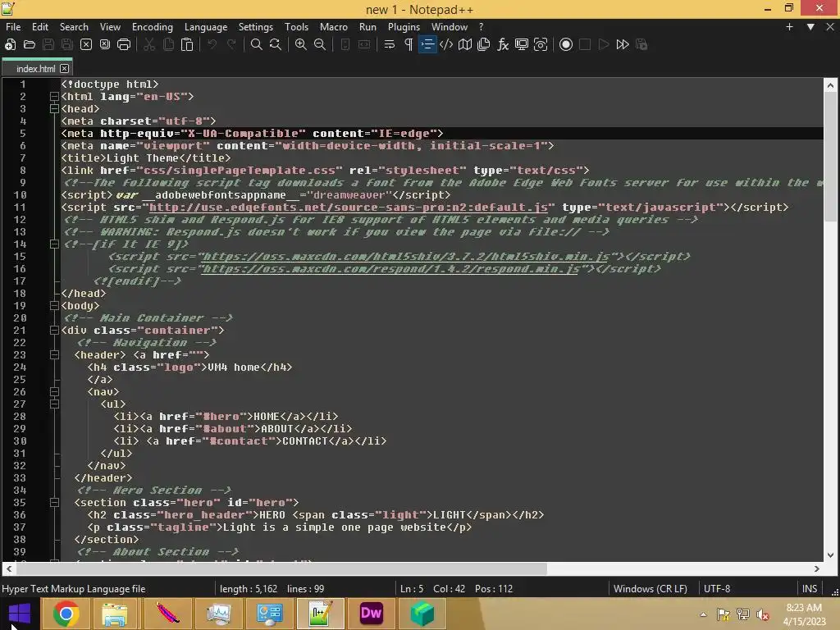
Task: Click the respond.min.js URL link
Action: (x=390, y=269)
